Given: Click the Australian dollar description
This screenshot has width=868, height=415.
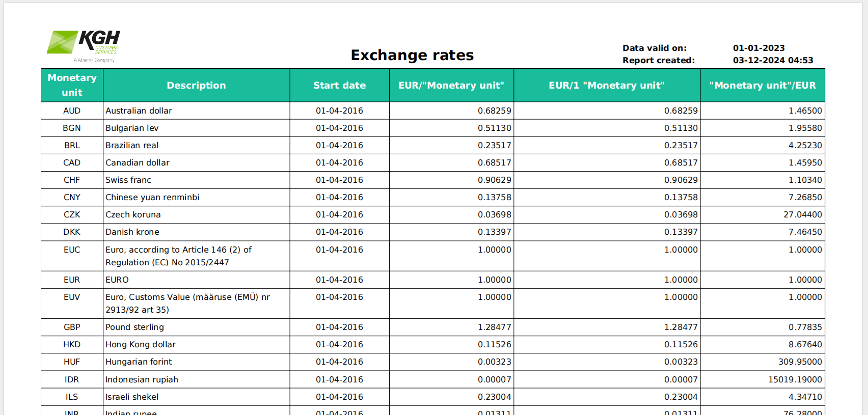Looking at the screenshot, I should click(x=139, y=111).
